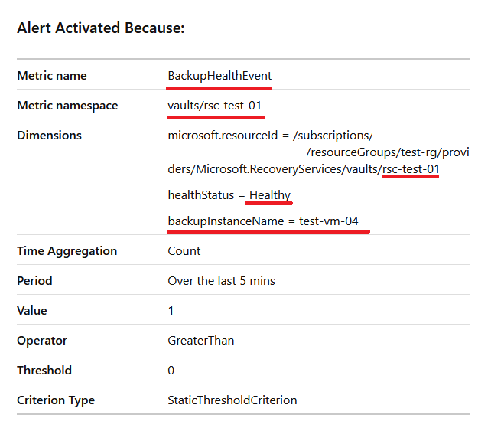Select the 'ders/Microsoft.RecoveryServices/vaults/rsc-test-01' line
This screenshot has height=428, width=504.
(304, 169)
